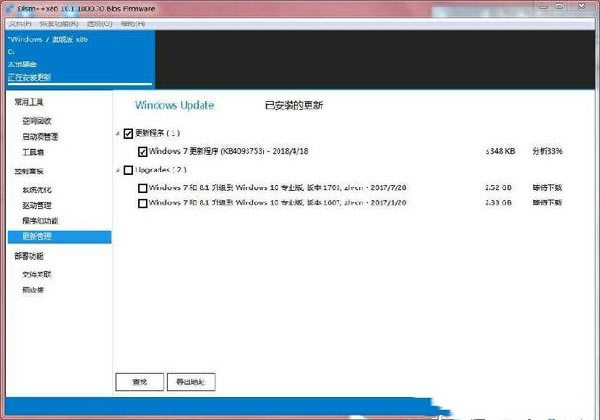Open 空间回收 in the sidebar

[37, 121]
